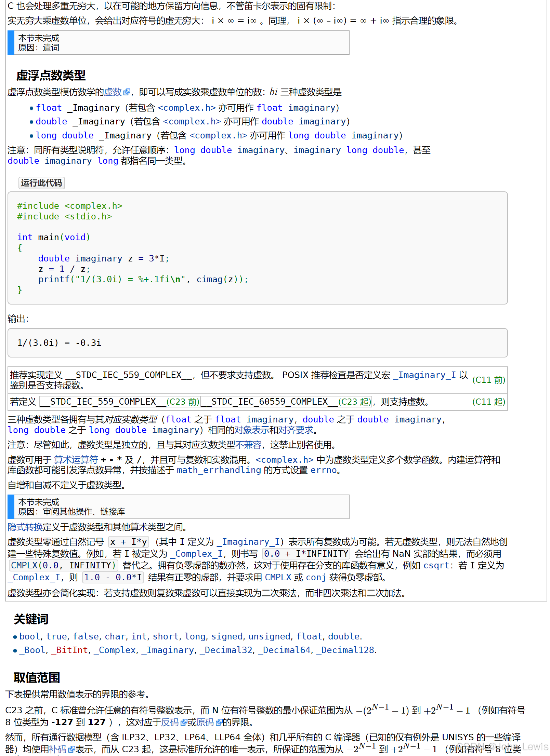Screen dimensions: 550x756
Task: Open the red _BitInt keyword link
Action: (70, 650)
